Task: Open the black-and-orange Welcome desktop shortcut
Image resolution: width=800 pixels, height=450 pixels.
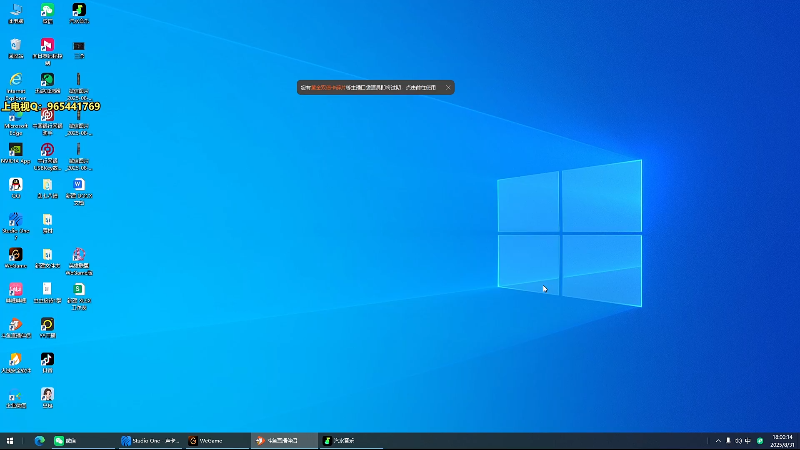Action: coord(16,258)
